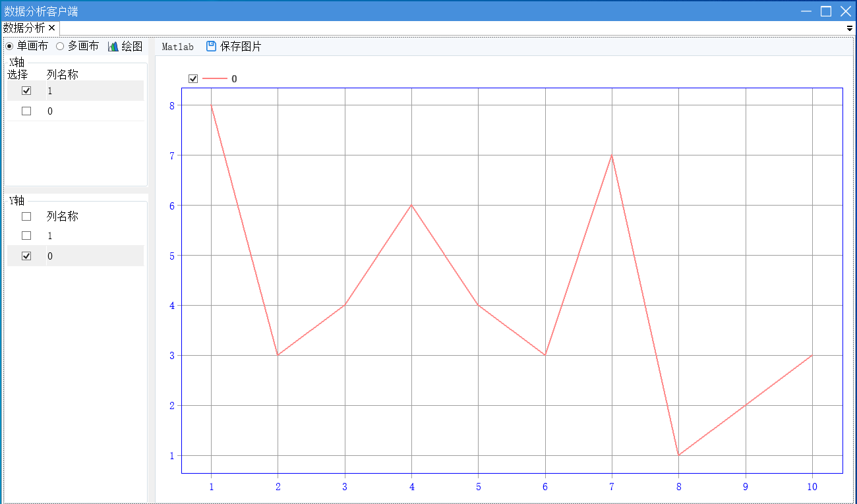Select the 多画布 radio button
This screenshot has width=857, height=504.
point(60,46)
